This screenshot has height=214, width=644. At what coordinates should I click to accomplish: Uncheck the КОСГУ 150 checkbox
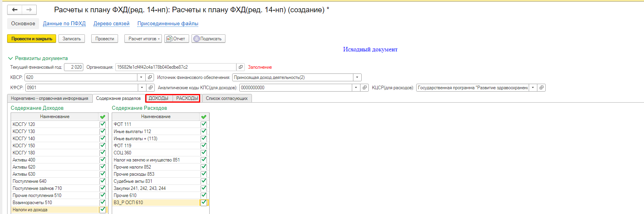pyautogui.click(x=103, y=145)
